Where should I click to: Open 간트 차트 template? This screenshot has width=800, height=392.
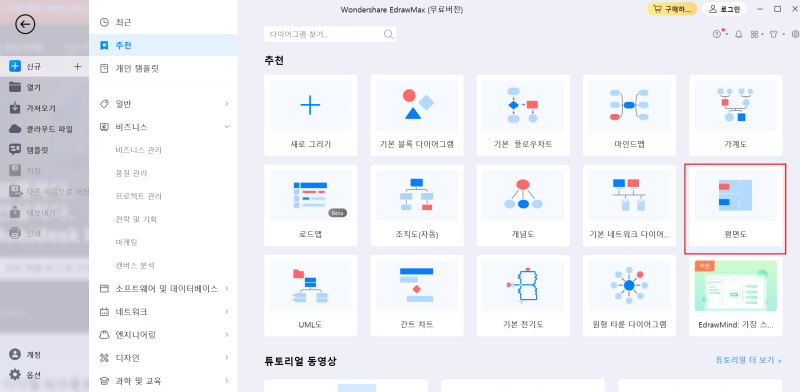point(417,296)
